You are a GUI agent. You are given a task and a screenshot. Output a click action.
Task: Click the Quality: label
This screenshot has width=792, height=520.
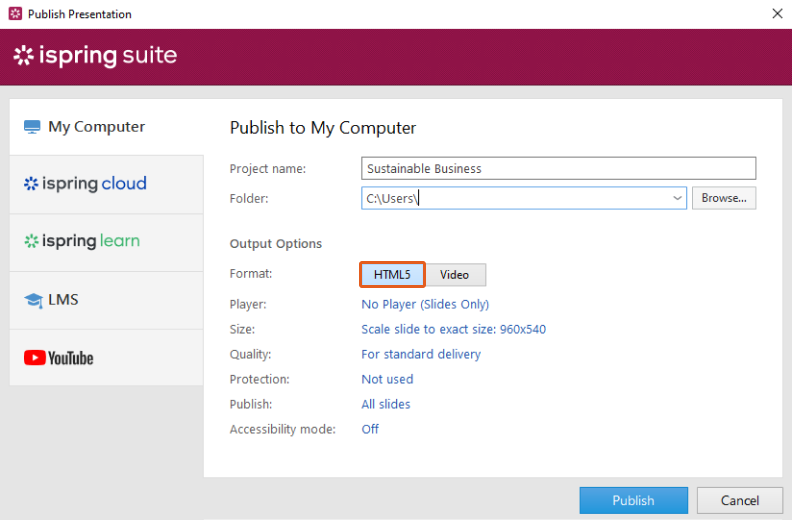tap(251, 354)
